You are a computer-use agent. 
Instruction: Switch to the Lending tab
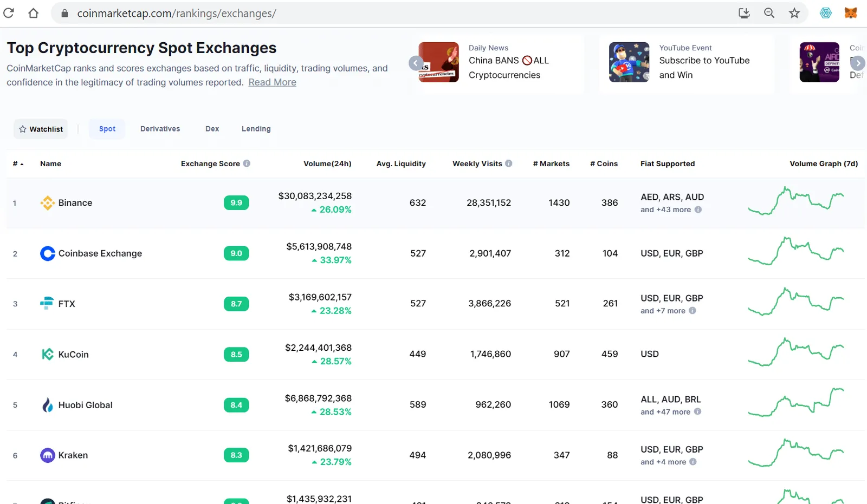(x=256, y=129)
